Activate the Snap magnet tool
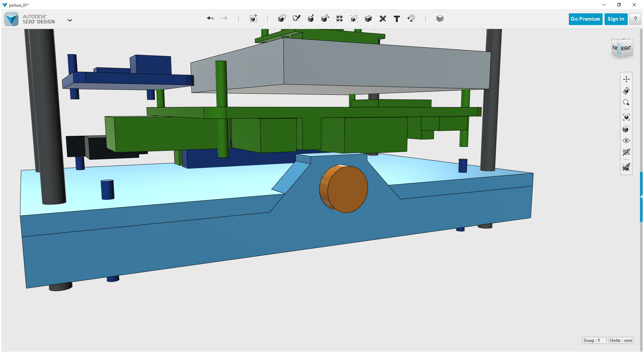The width and height of the screenshot is (644, 353). [x=411, y=18]
